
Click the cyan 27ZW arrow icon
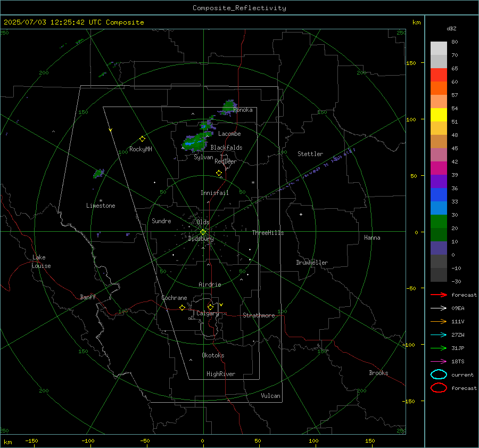[439, 335]
